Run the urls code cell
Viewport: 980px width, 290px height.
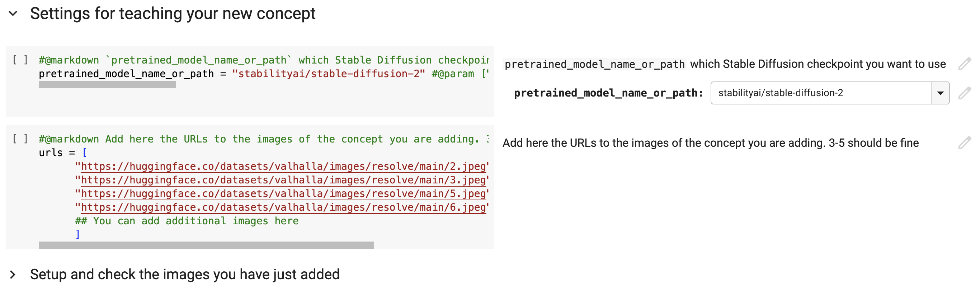pyautogui.click(x=20, y=139)
